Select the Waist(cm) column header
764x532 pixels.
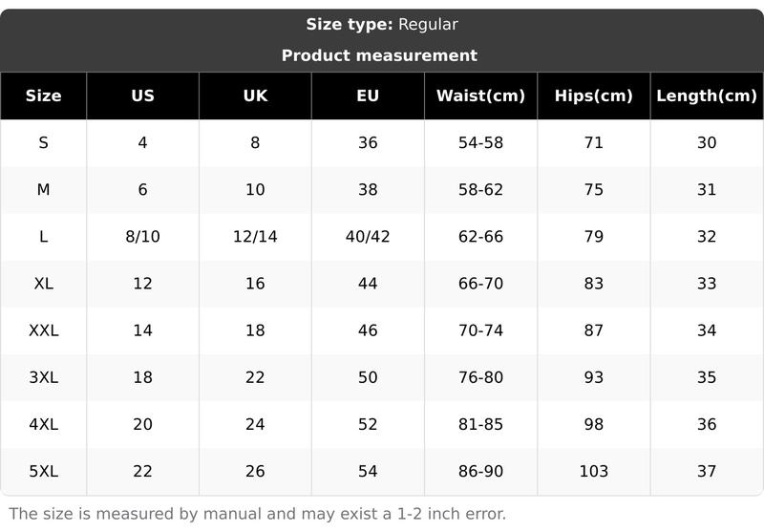click(480, 96)
